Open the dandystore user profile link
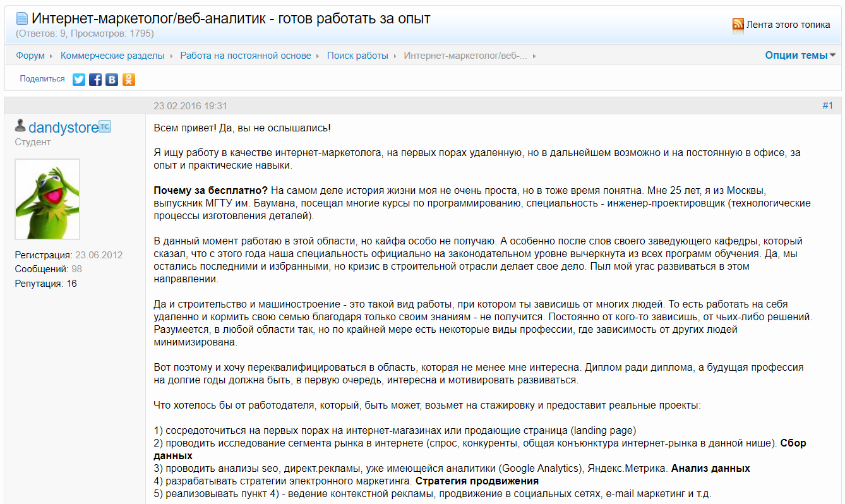The image size is (845, 504). pyautogui.click(x=63, y=127)
